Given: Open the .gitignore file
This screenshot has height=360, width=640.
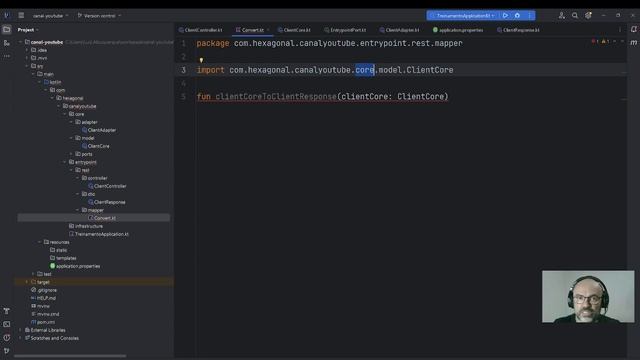Looking at the screenshot, I should [44, 290].
